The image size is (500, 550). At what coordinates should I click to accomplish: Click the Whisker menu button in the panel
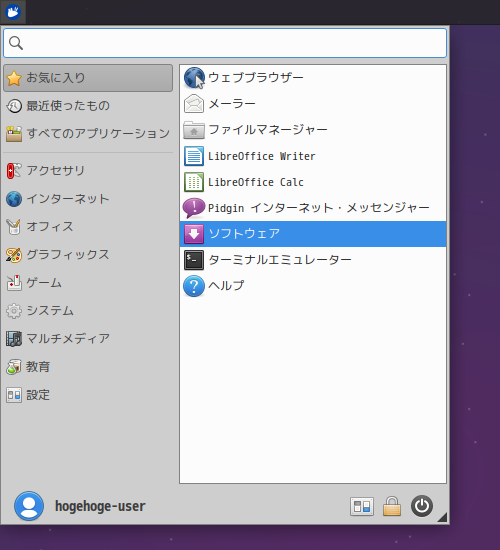[x=13, y=12]
